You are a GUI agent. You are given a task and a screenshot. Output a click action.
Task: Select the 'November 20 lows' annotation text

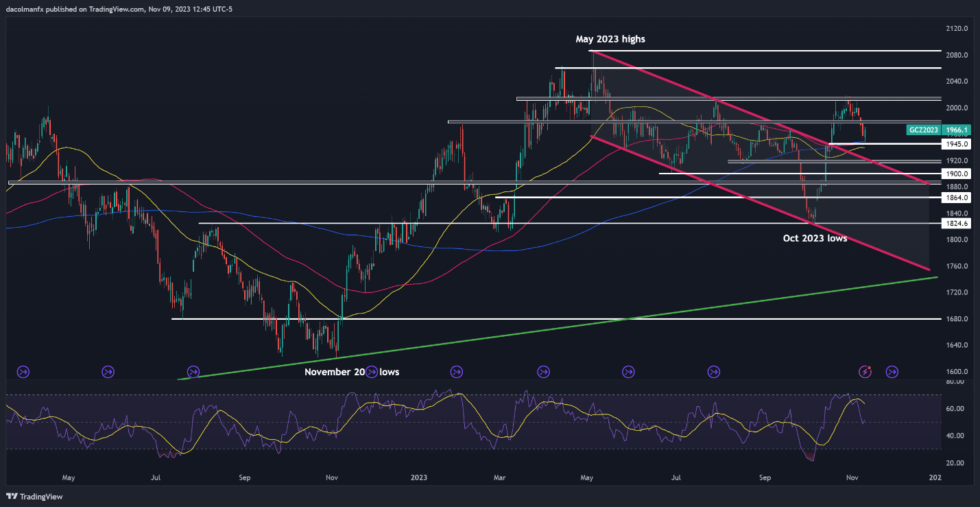tap(352, 371)
